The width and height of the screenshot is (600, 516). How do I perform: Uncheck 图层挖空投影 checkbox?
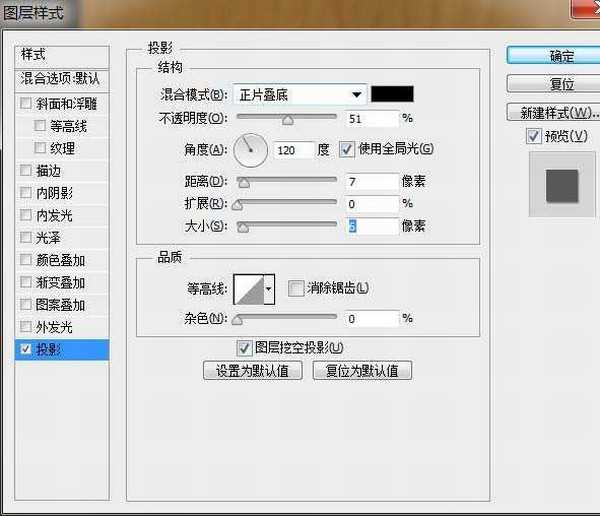243,348
